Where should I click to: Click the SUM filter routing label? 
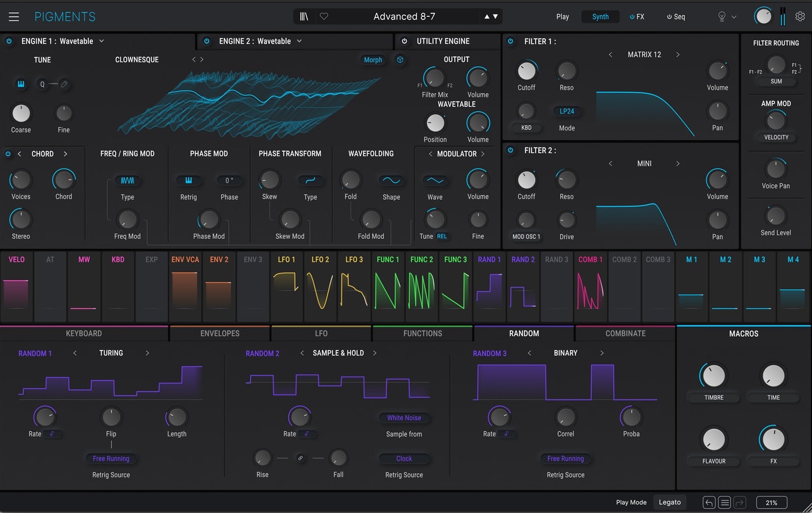click(776, 82)
